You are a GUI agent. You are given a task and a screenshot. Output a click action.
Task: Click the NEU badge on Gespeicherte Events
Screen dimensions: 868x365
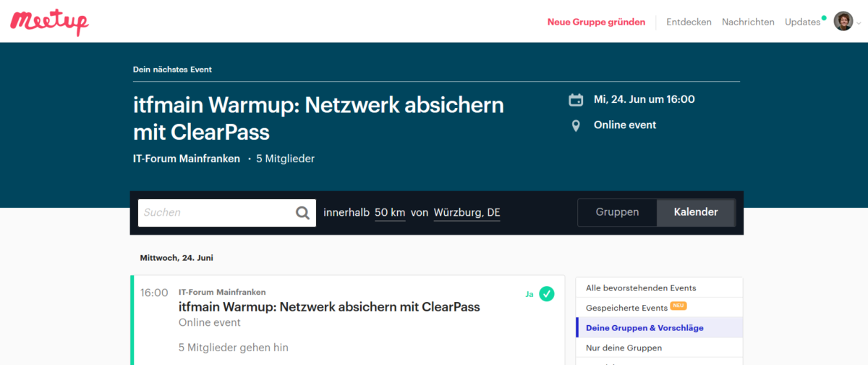(678, 306)
